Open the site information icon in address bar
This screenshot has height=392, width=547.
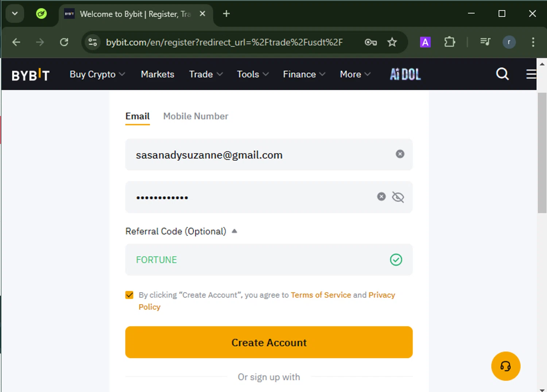(93, 42)
